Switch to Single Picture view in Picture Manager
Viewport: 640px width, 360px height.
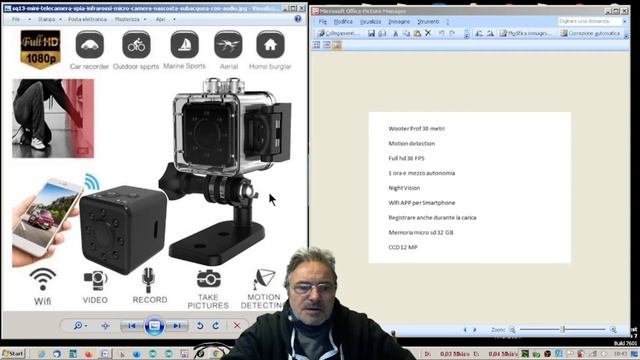(337, 45)
